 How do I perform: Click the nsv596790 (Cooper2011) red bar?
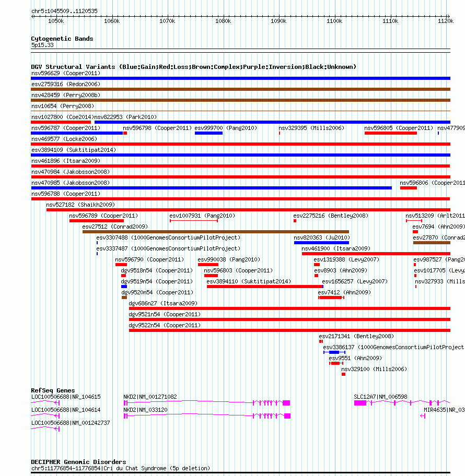pyautogui.click(x=121, y=265)
